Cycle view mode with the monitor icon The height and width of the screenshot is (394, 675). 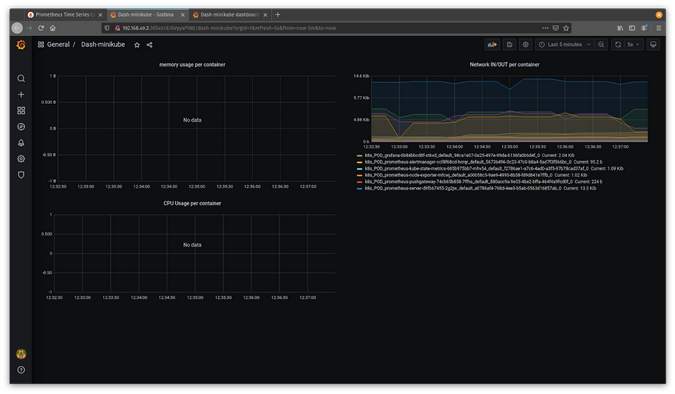[x=653, y=44]
